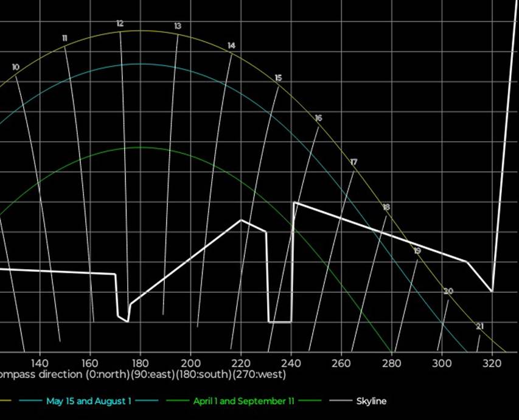Click the hour 17 marker label

tap(354, 162)
